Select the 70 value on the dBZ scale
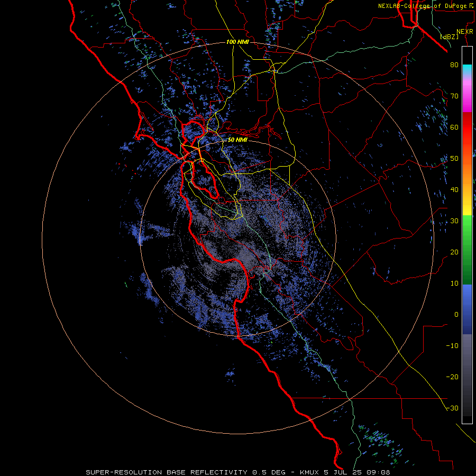This screenshot has width=476, height=476. point(454,96)
